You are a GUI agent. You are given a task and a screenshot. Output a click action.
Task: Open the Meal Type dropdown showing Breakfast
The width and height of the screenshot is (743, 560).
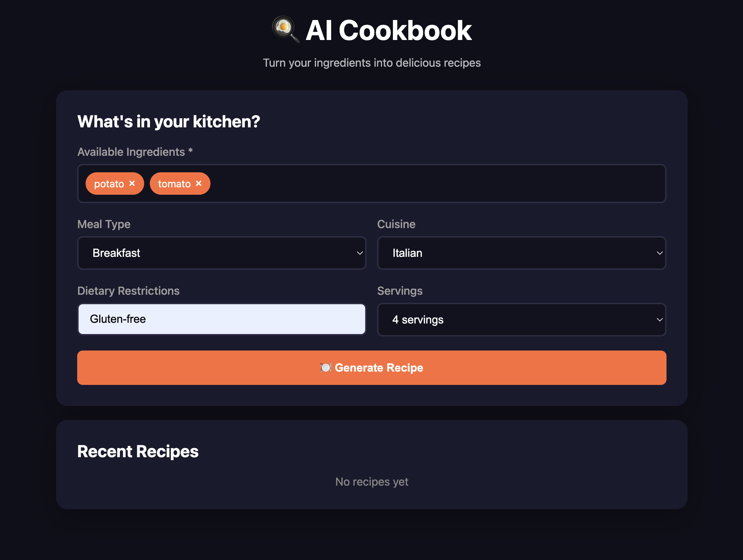pyautogui.click(x=221, y=253)
